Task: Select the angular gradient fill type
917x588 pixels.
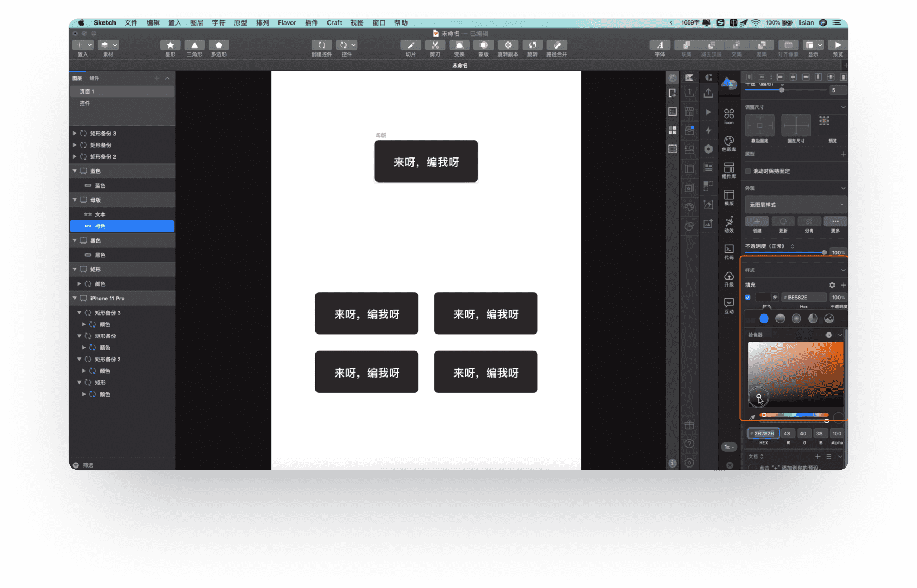Action: click(813, 318)
